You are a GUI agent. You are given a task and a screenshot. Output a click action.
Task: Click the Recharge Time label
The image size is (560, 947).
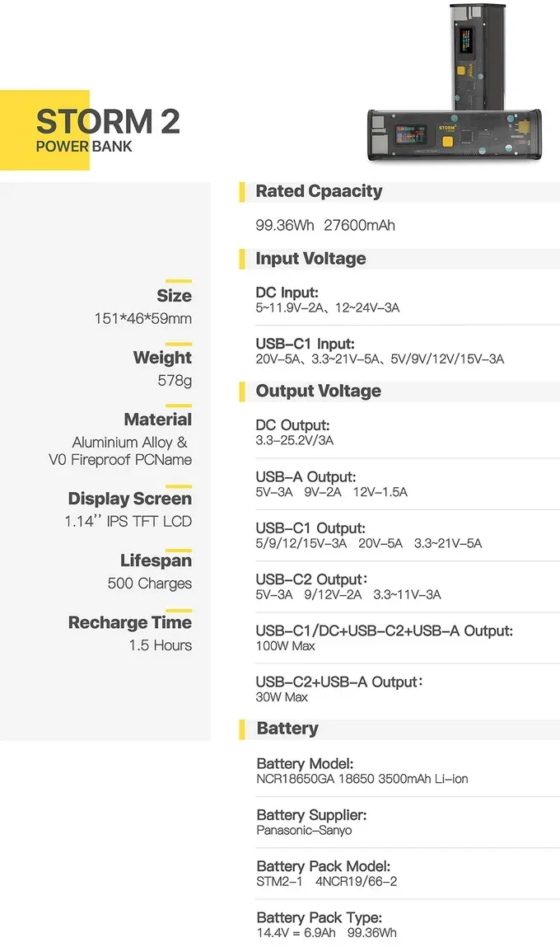(x=130, y=622)
